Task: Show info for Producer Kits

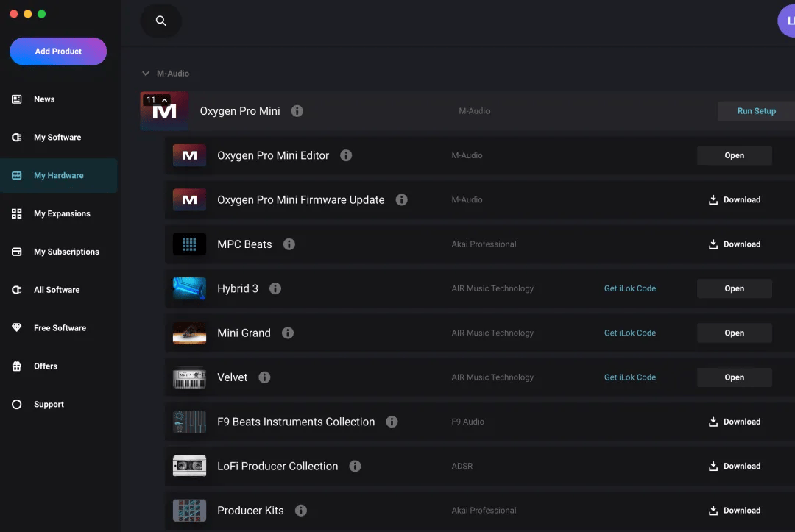Action: click(300, 511)
